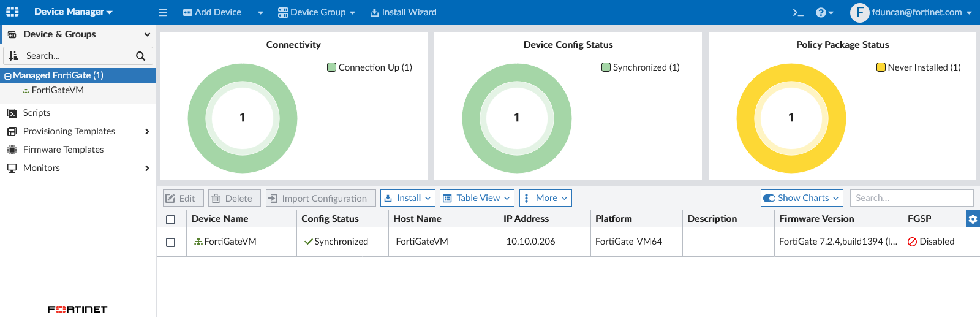
Task: Open the application grid icon
Action: 12,12
